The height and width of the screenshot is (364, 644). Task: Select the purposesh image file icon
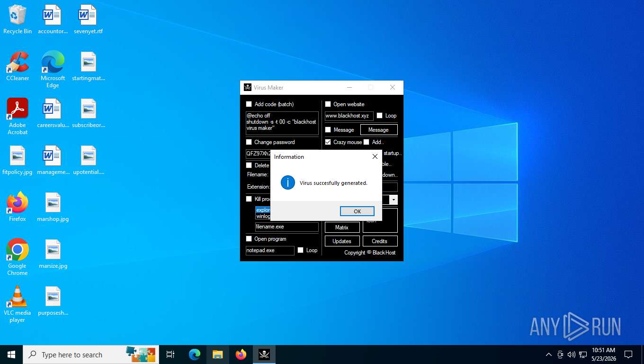pos(53,301)
